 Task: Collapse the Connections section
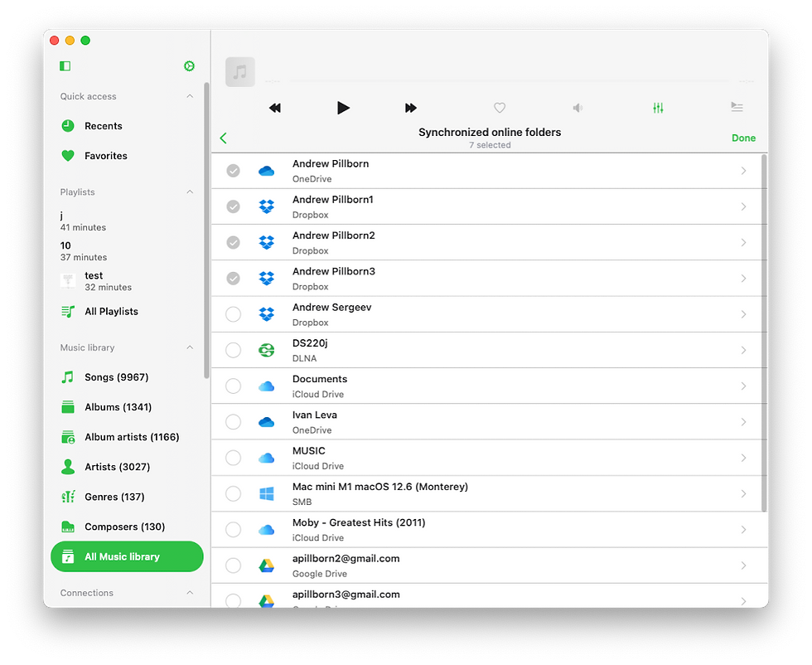pyautogui.click(x=190, y=592)
